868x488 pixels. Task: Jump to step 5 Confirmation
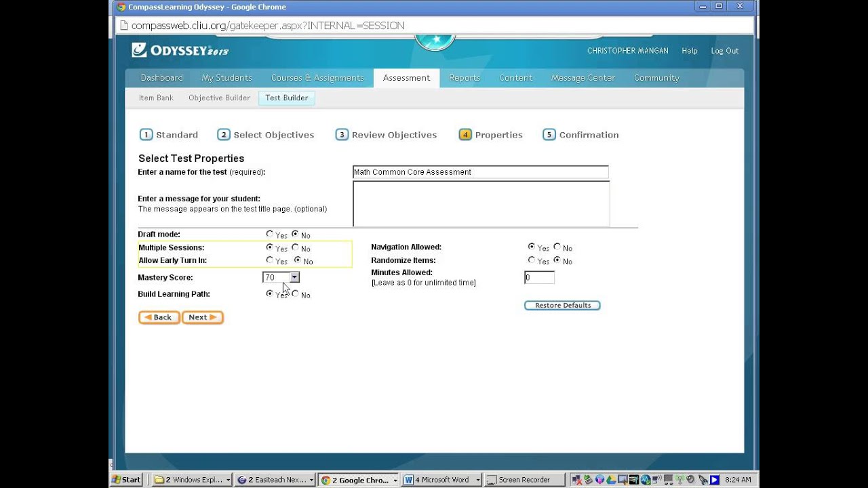[581, 135]
